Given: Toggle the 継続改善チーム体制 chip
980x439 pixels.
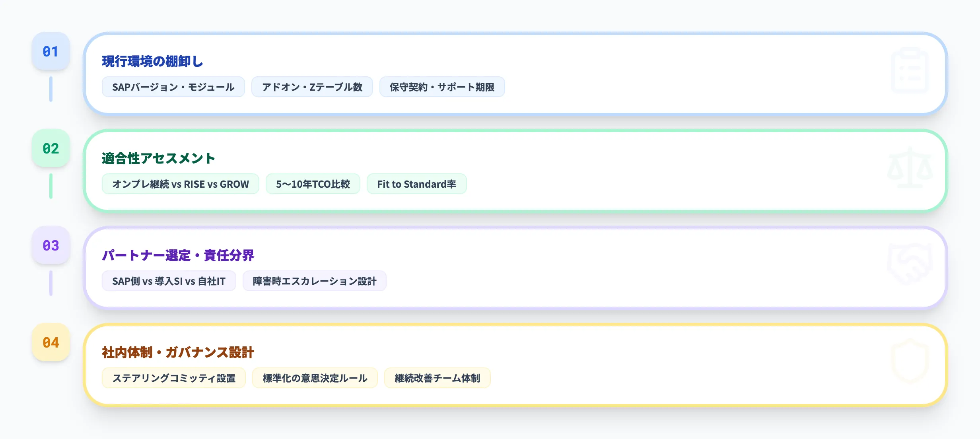Looking at the screenshot, I should click(x=437, y=378).
